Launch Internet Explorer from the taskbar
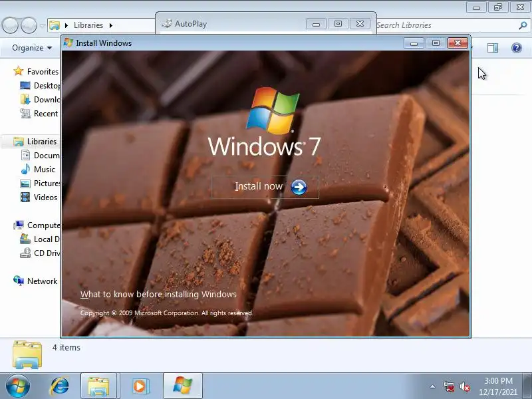Screen dimensions: 532x399 (59, 386)
